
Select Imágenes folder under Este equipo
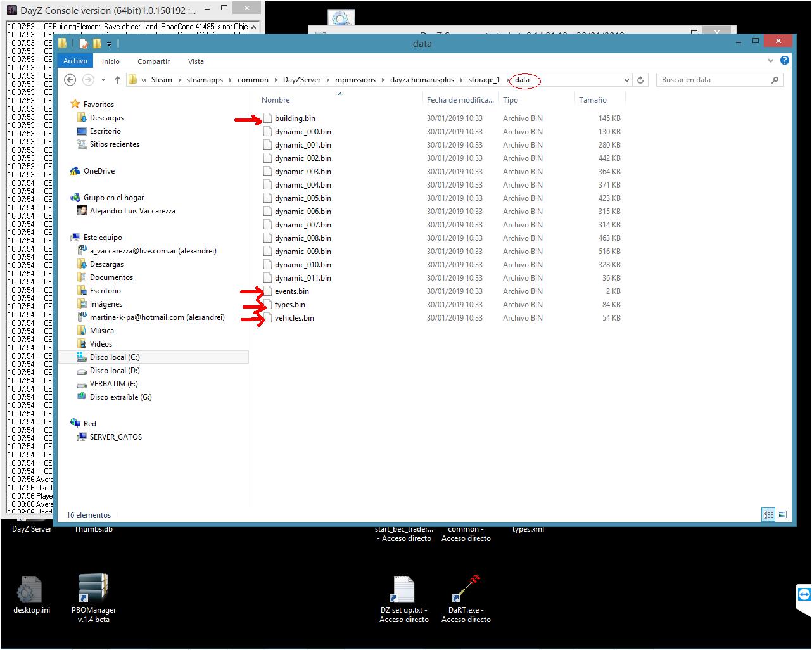[x=106, y=304]
